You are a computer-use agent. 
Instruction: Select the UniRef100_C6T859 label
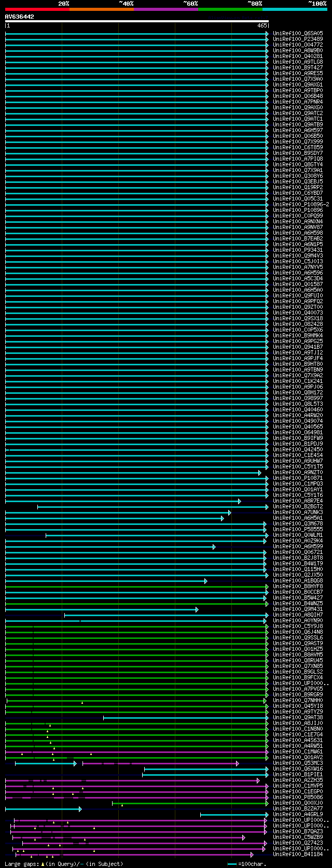pyautogui.click(x=298, y=147)
